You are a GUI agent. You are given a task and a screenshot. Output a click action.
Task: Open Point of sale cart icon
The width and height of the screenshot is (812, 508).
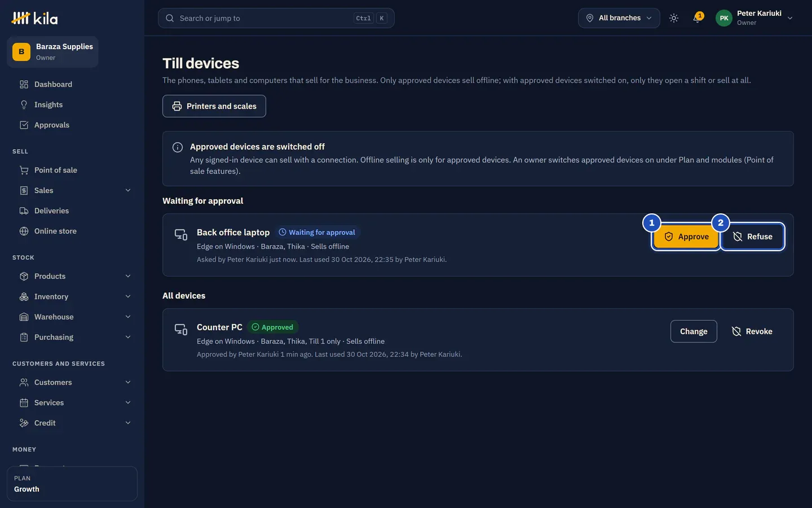pos(24,170)
